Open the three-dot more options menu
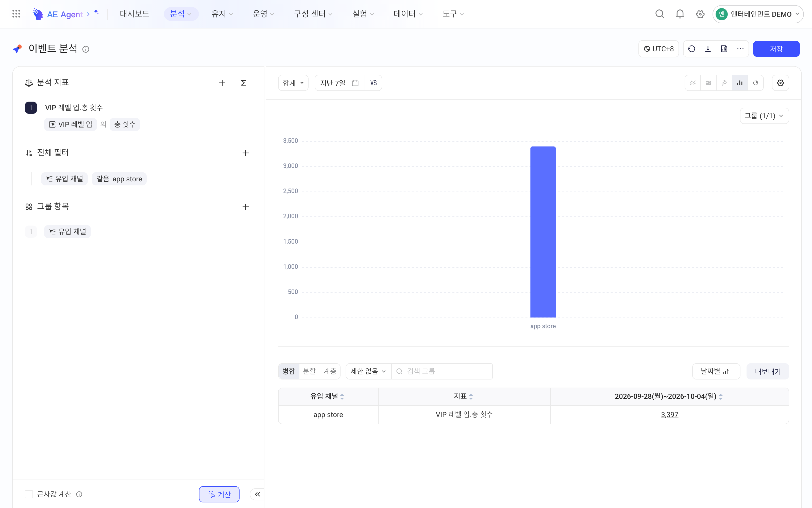This screenshot has height=508, width=812. (740, 49)
